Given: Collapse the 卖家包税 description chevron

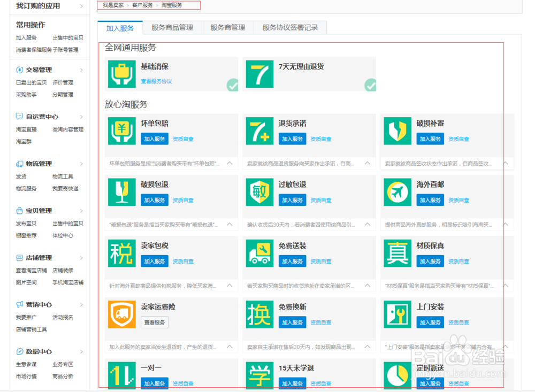Looking at the screenshot, I should point(230,285).
